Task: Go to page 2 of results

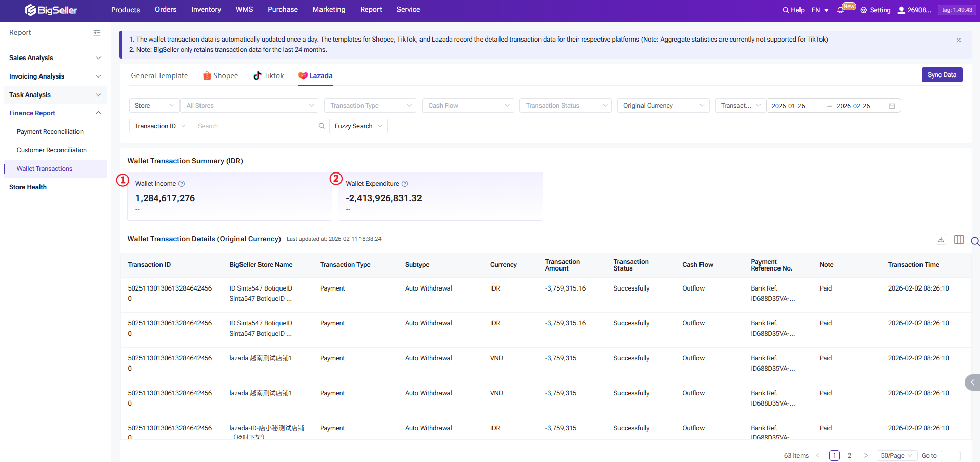Action: point(849,455)
